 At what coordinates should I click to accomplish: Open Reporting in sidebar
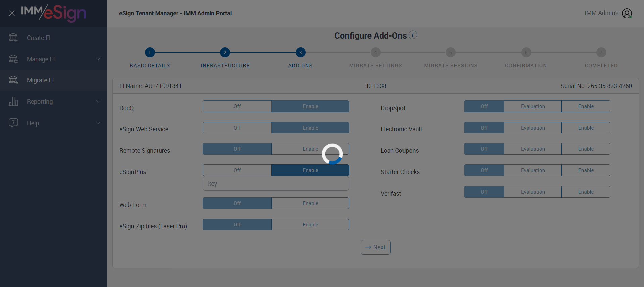tap(54, 101)
